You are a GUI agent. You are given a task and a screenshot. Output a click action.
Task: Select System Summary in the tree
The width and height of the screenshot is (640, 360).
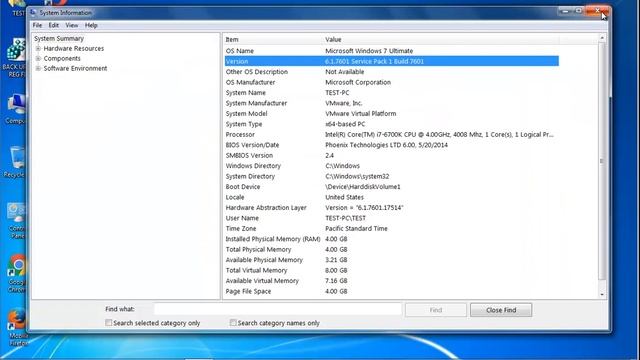(59, 38)
